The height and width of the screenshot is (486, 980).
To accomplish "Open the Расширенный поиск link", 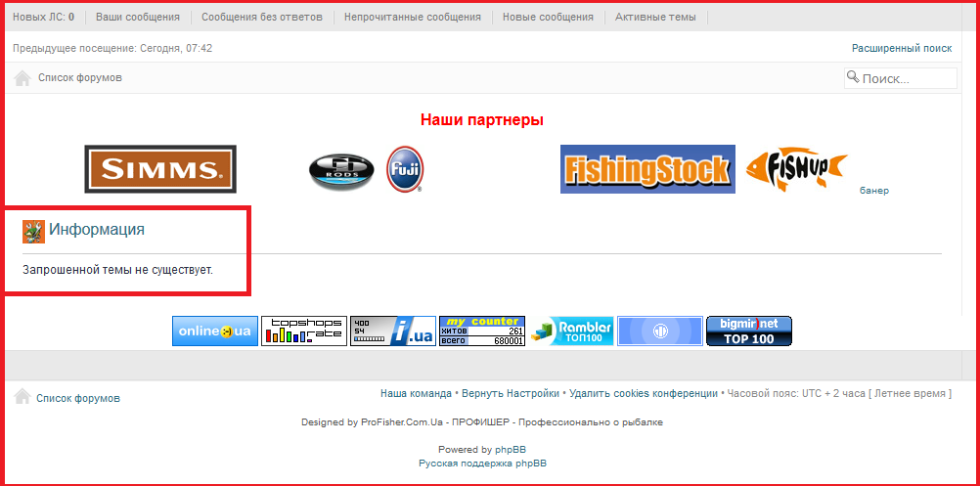I will pos(901,48).
